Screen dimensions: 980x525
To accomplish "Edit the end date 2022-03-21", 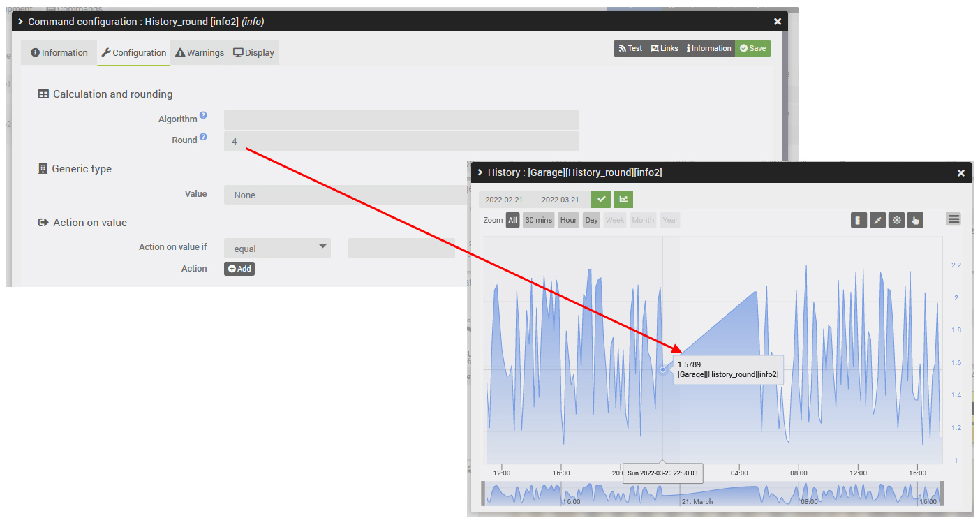I will [560, 200].
